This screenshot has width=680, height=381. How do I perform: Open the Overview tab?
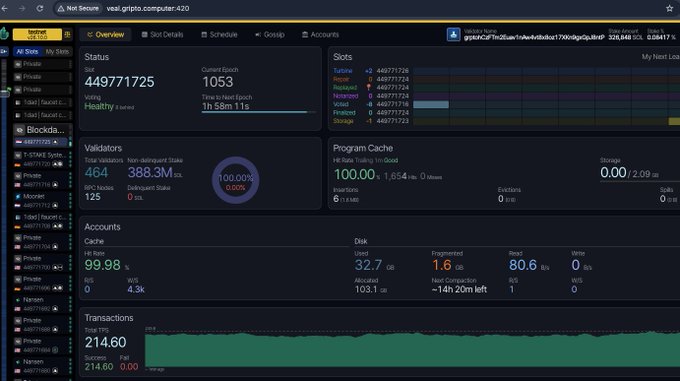105,35
